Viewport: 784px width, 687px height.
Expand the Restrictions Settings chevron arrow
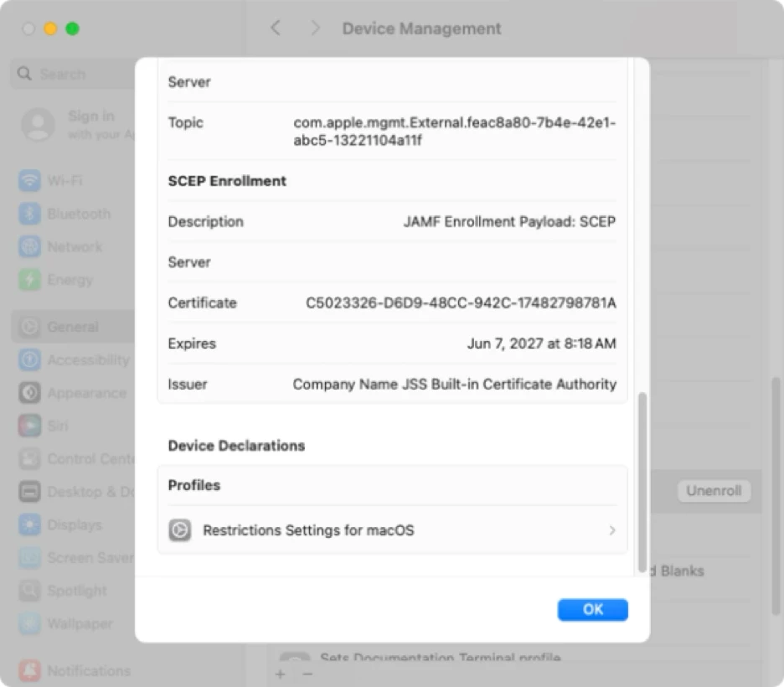612,530
